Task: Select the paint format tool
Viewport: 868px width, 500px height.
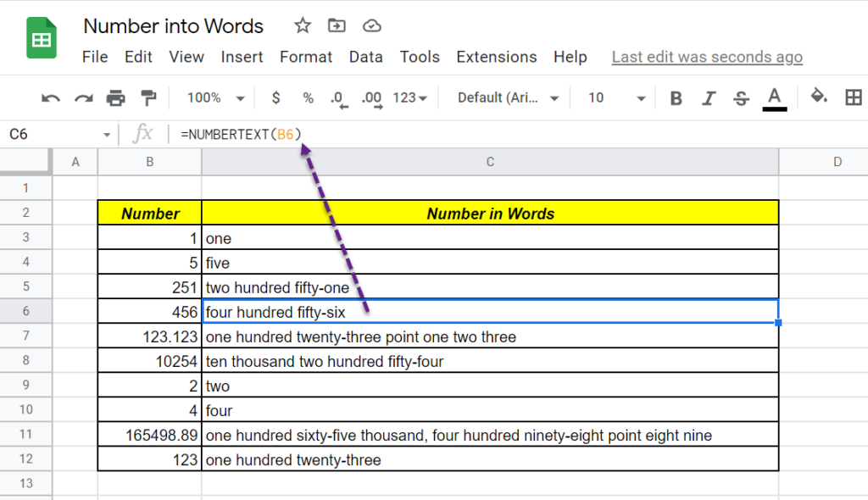Action: [148, 97]
